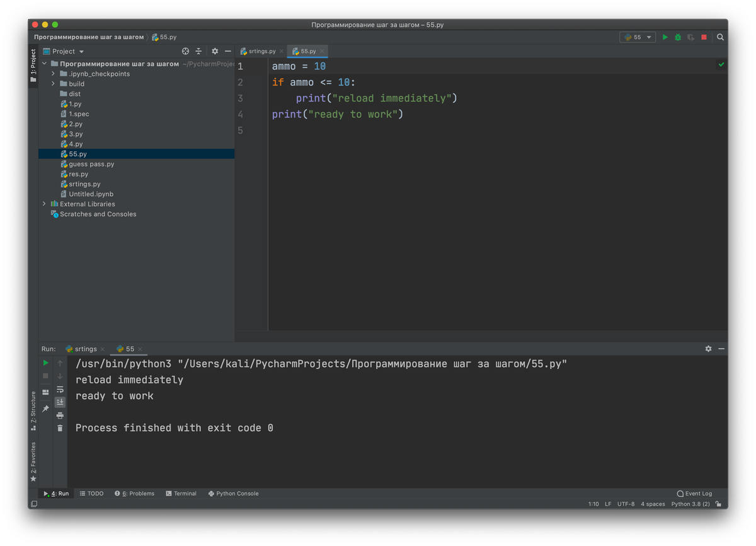
Task: Open the Event Log
Action: click(694, 494)
